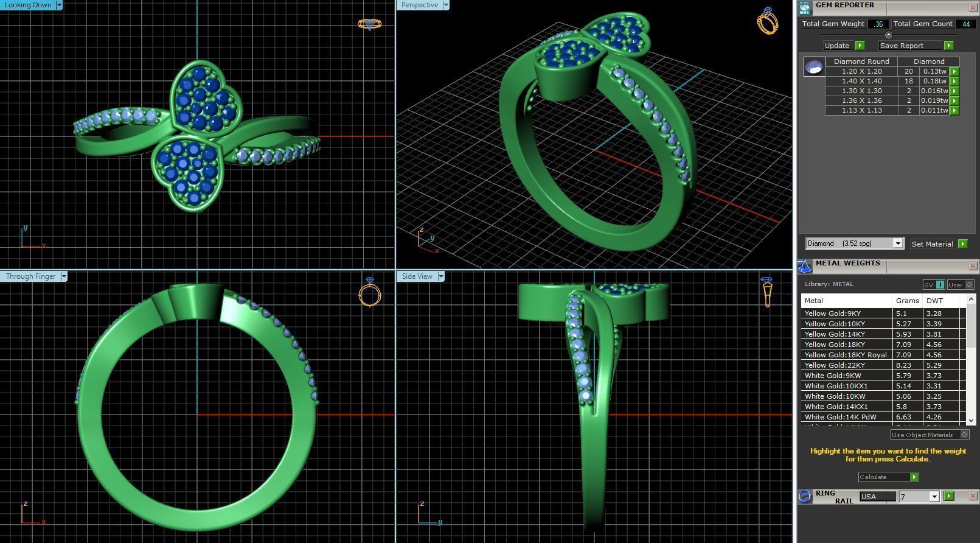Click green apply arrow in Ring Rail bar

[949, 497]
